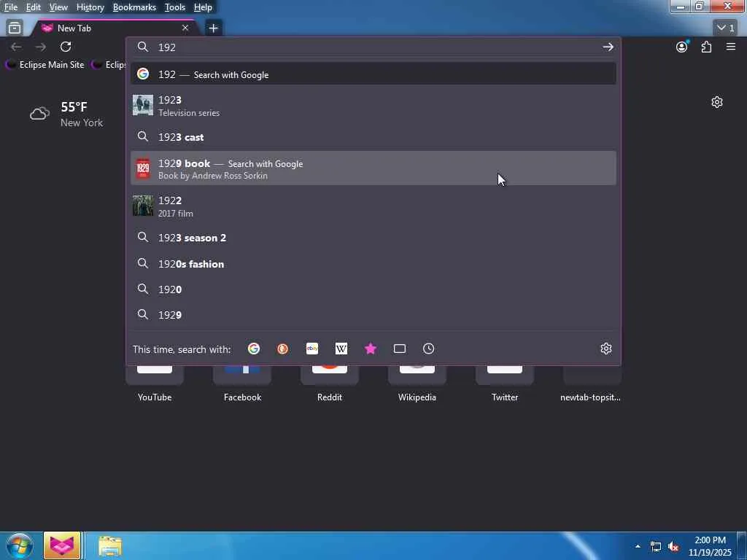Open the network tray icon
Image resolution: width=747 pixels, height=560 pixels.
point(656,547)
